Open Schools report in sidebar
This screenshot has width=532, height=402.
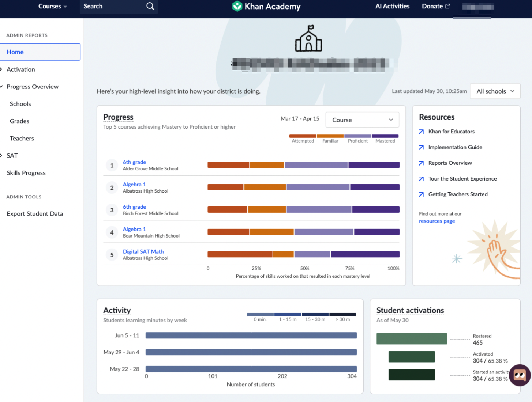(x=20, y=104)
